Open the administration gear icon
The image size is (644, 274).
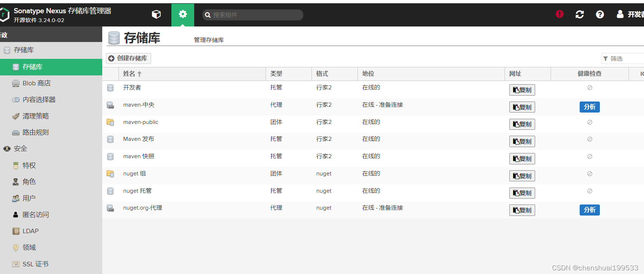(183, 14)
